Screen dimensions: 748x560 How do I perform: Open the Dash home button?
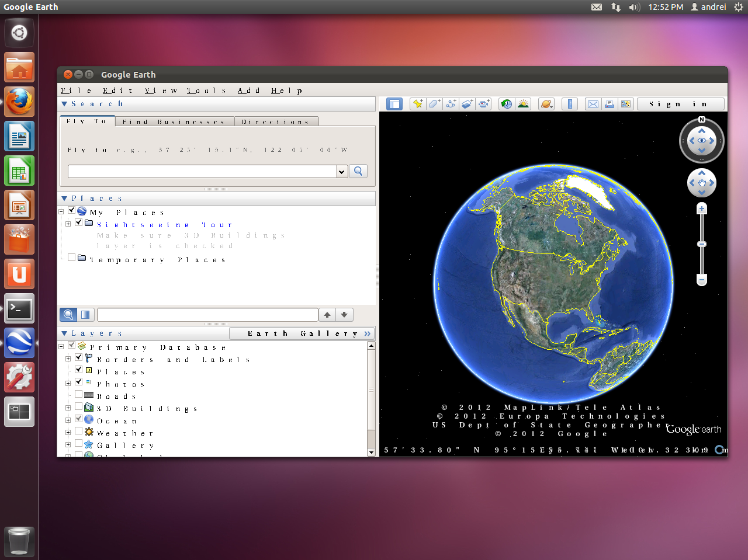19,33
